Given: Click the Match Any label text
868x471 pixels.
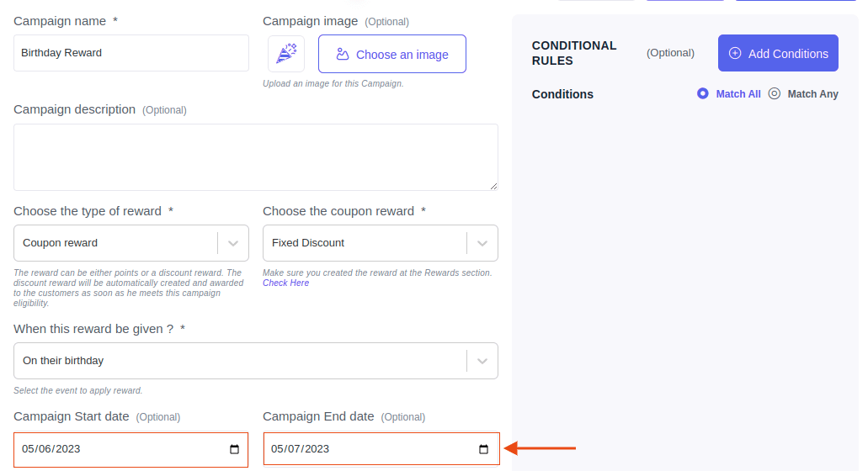Looking at the screenshot, I should tap(812, 94).
